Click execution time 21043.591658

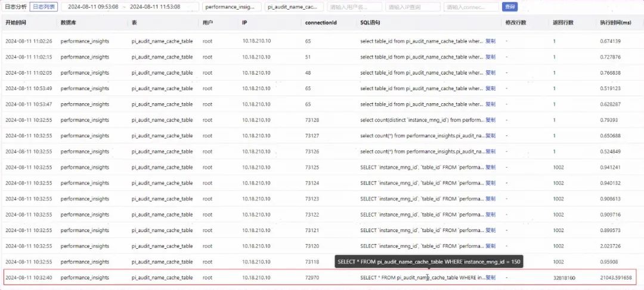coord(615,277)
